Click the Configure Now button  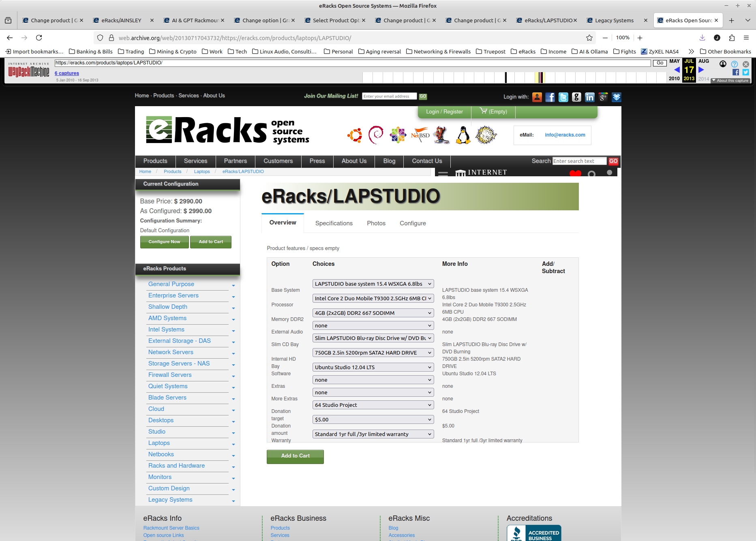(x=164, y=242)
